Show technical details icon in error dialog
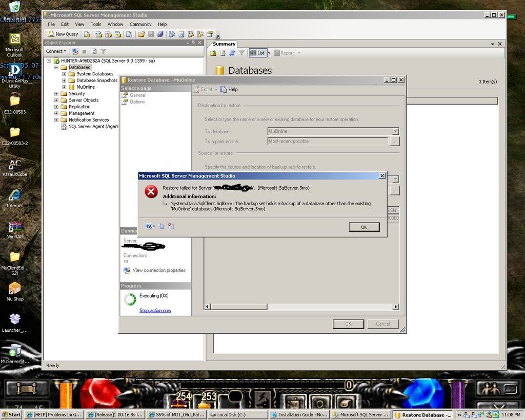This screenshot has height=420, width=525. [171, 226]
